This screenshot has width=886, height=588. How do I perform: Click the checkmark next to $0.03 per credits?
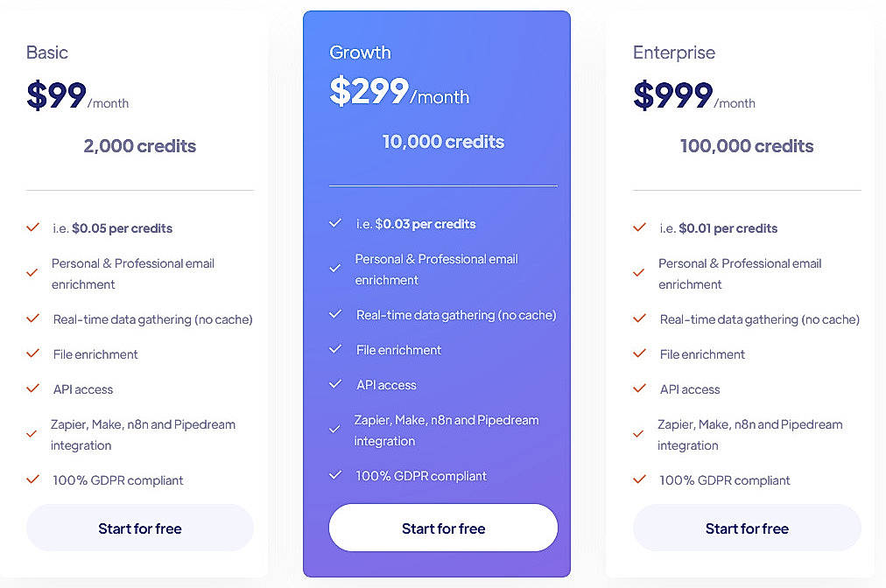click(335, 224)
